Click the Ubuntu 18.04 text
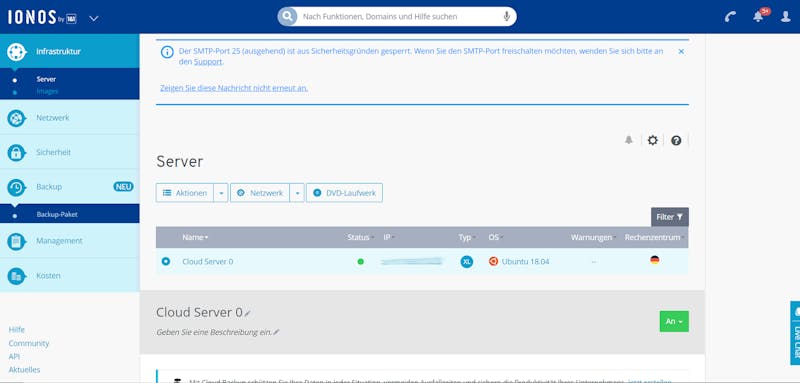 tap(525, 262)
